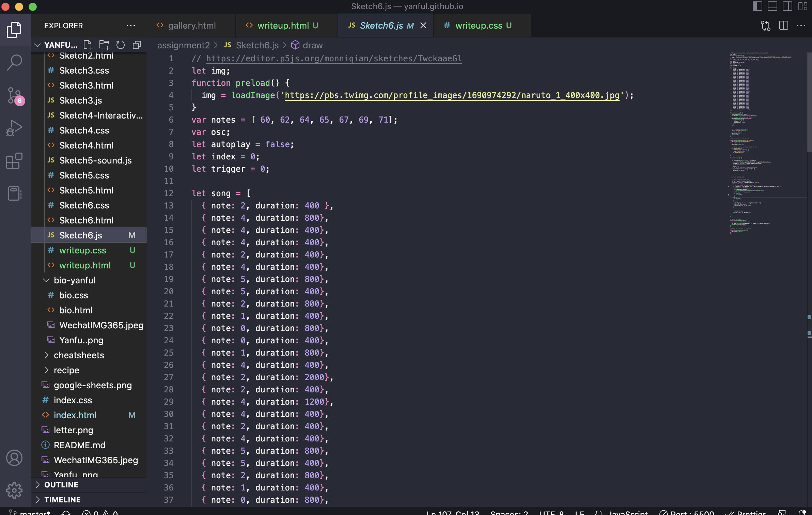
Task: Open the Search view
Action: pyautogui.click(x=14, y=63)
